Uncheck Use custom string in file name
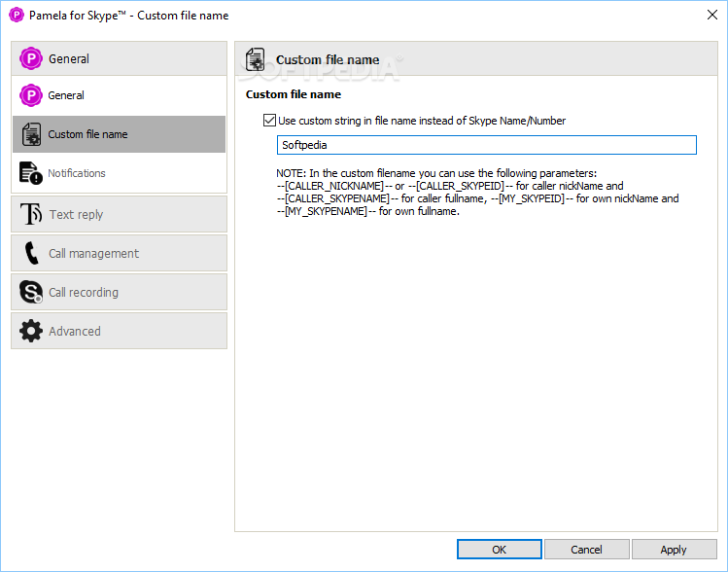Screen dimensions: 728x572 pyautogui.click(x=270, y=121)
